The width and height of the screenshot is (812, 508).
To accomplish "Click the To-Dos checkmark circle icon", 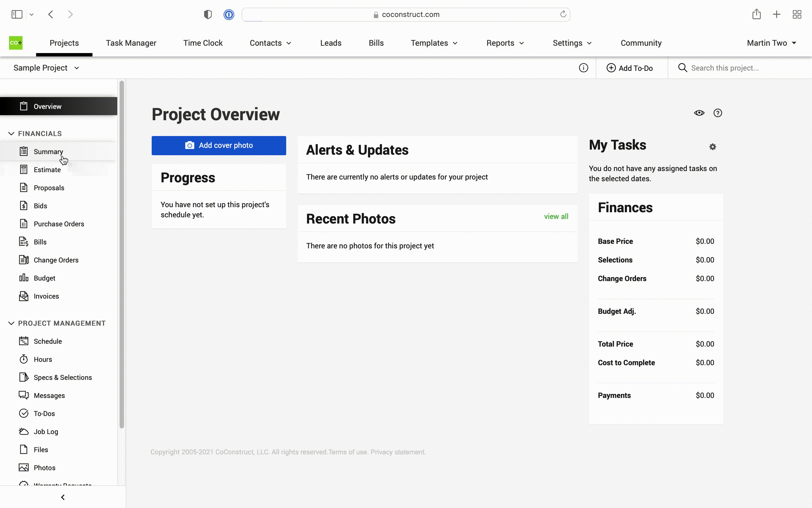I will coord(23,413).
